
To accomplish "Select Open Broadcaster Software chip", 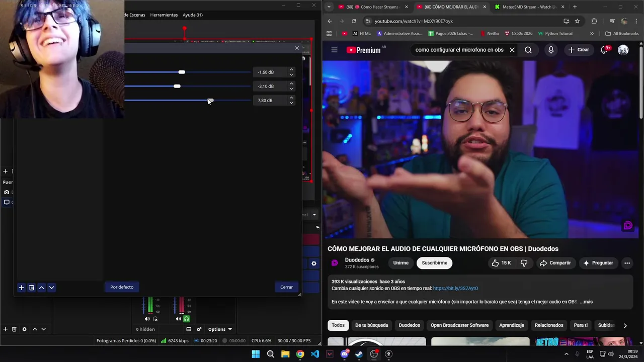I will pyautogui.click(x=459, y=325).
